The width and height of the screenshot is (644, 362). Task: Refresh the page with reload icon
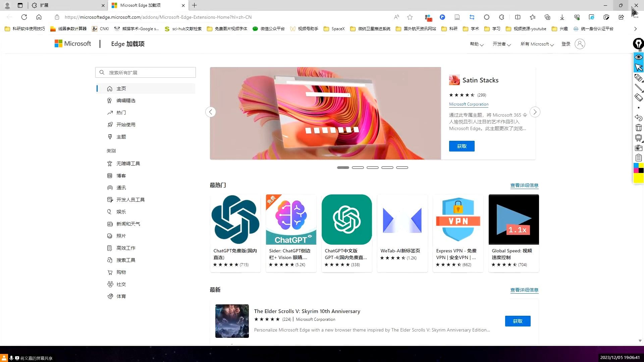(x=24, y=17)
